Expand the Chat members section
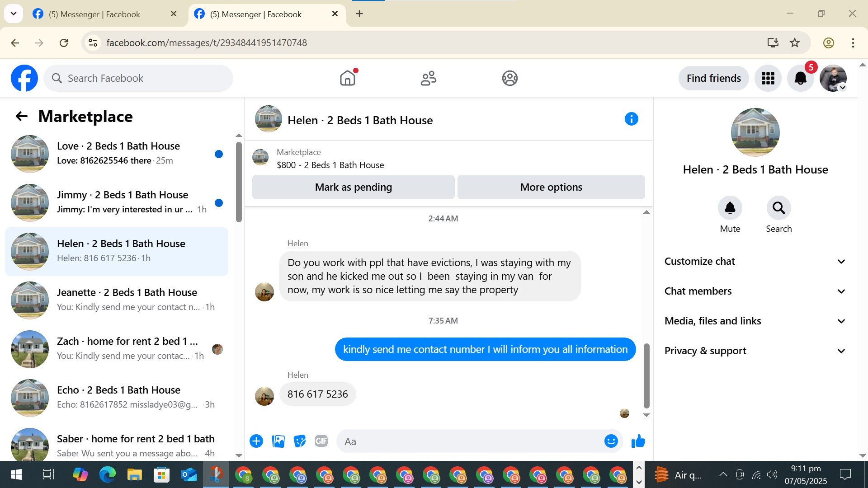 (x=754, y=291)
